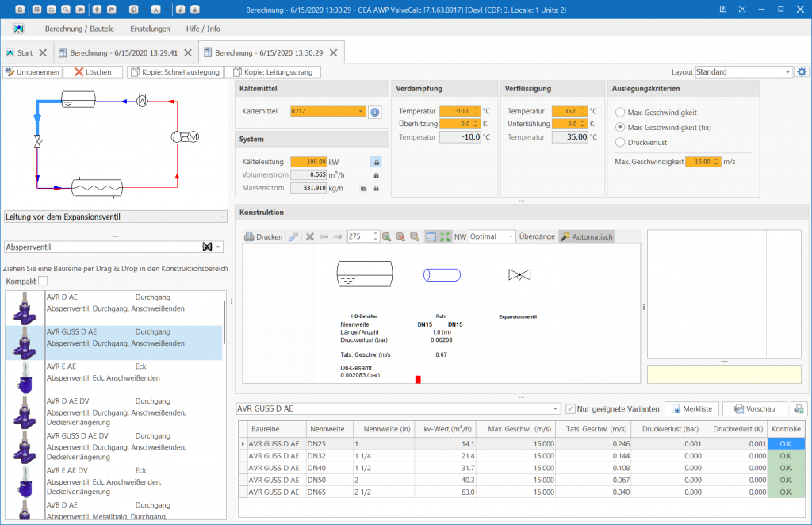Enable the Kompakt checkbox
Screen dimensions: 812x525
(x=43, y=282)
